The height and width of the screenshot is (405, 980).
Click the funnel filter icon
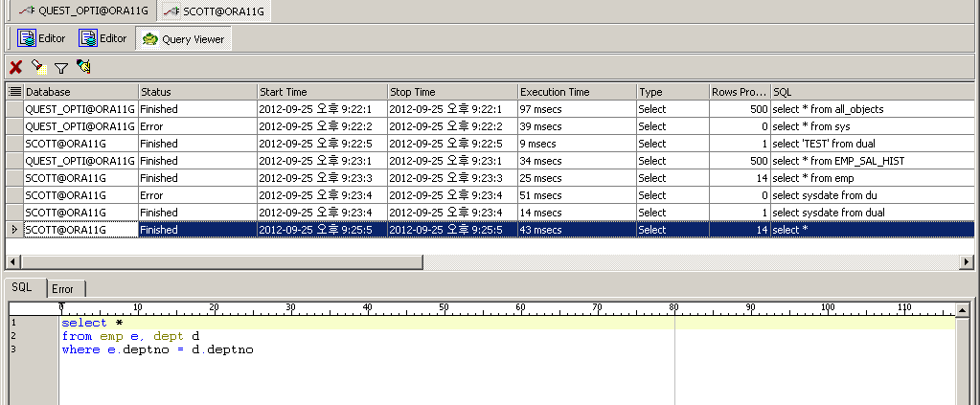61,68
